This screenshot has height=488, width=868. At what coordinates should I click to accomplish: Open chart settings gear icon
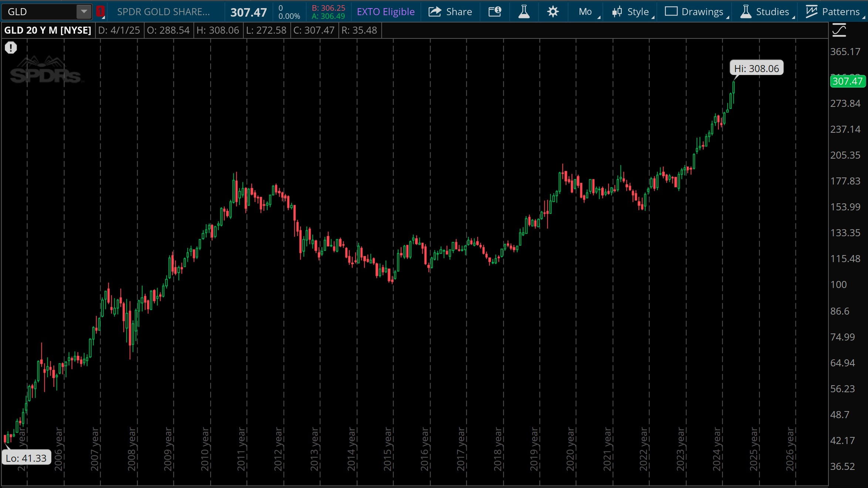click(x=553, y=12)
